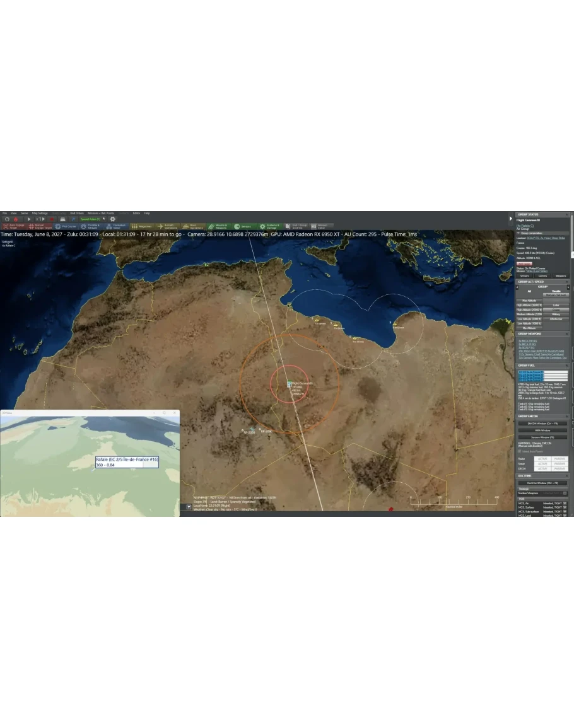Toggle the Inherit from Parent checkbox

[x=519, y=451]
